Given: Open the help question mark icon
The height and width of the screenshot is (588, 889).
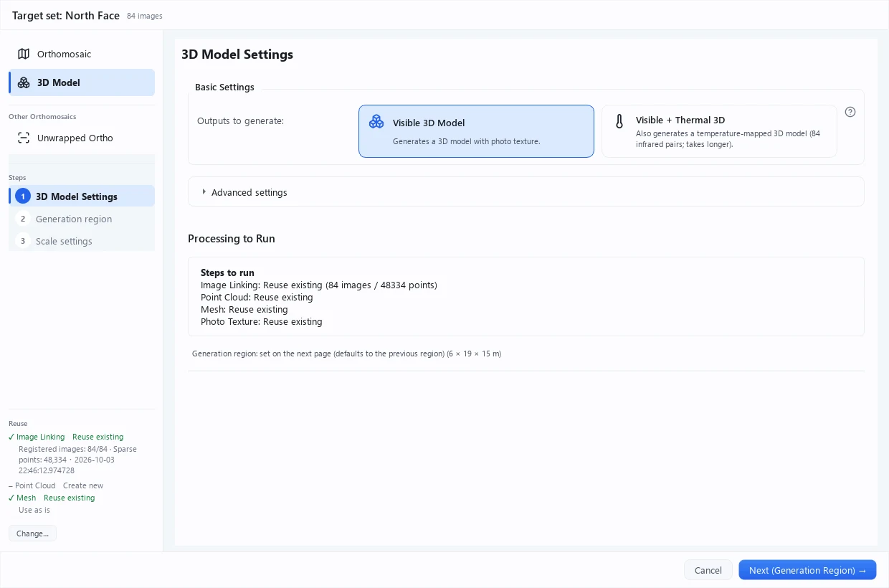Looking at the screenshot, I should coord(850,112).
